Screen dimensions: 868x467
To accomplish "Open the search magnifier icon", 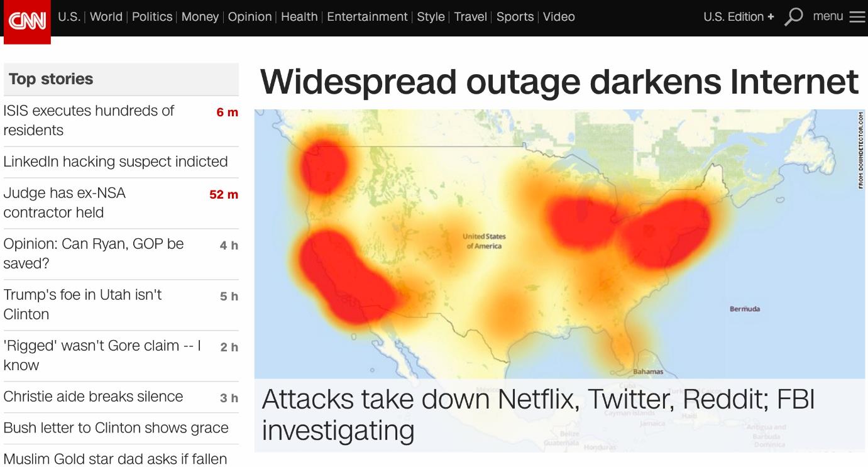I will (x=794, y=17).
